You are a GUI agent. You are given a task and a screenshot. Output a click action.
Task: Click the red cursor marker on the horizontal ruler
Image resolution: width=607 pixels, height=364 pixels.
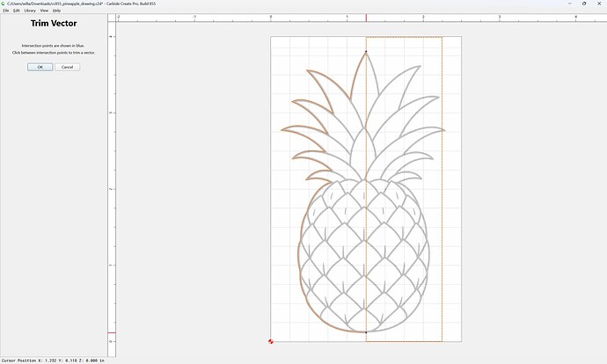[366, 18]
